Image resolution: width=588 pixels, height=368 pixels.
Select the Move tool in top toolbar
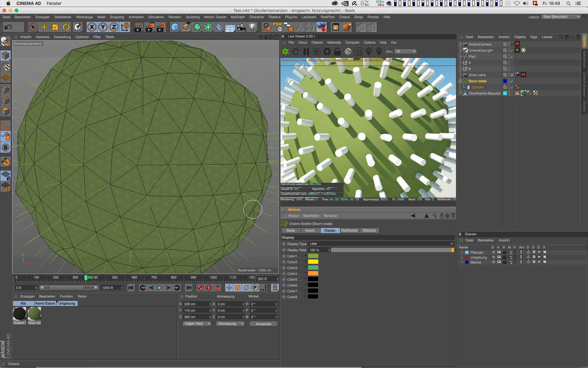click(44, 27)
